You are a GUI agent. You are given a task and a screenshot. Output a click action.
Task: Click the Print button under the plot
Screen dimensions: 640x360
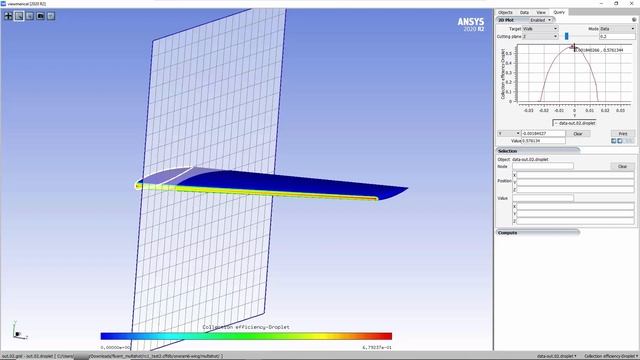pos(623,133)
